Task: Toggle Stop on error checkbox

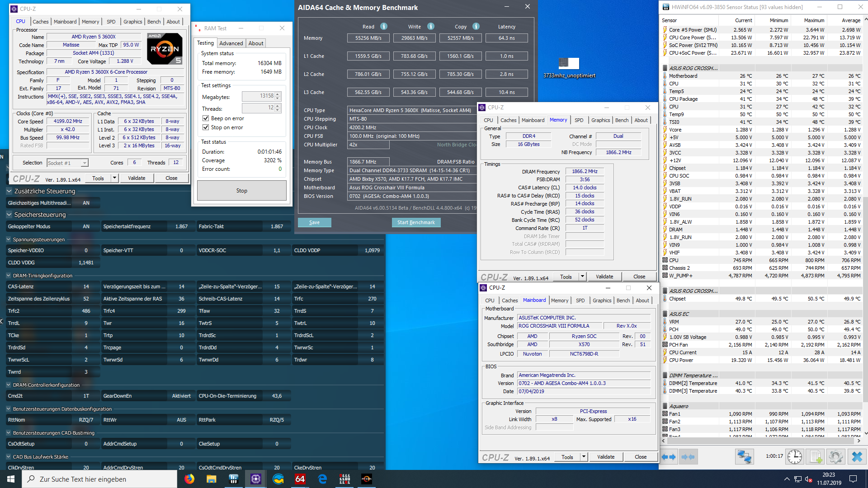Action: click(206, 127)
